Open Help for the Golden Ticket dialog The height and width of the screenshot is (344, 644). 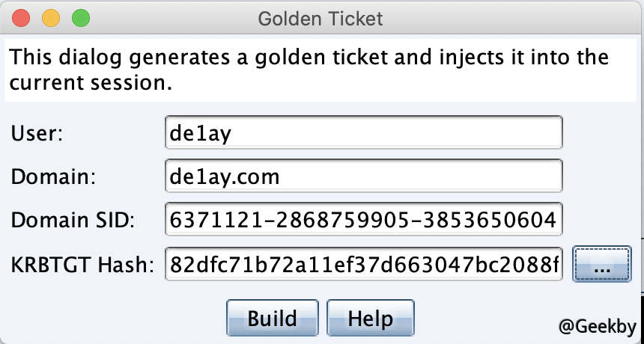370,318
